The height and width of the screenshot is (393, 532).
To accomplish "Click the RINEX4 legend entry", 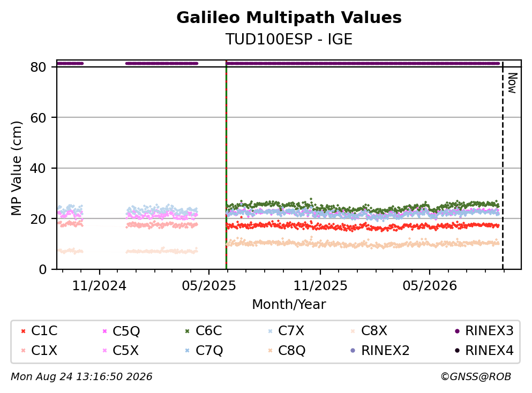I will click(484, 350).
